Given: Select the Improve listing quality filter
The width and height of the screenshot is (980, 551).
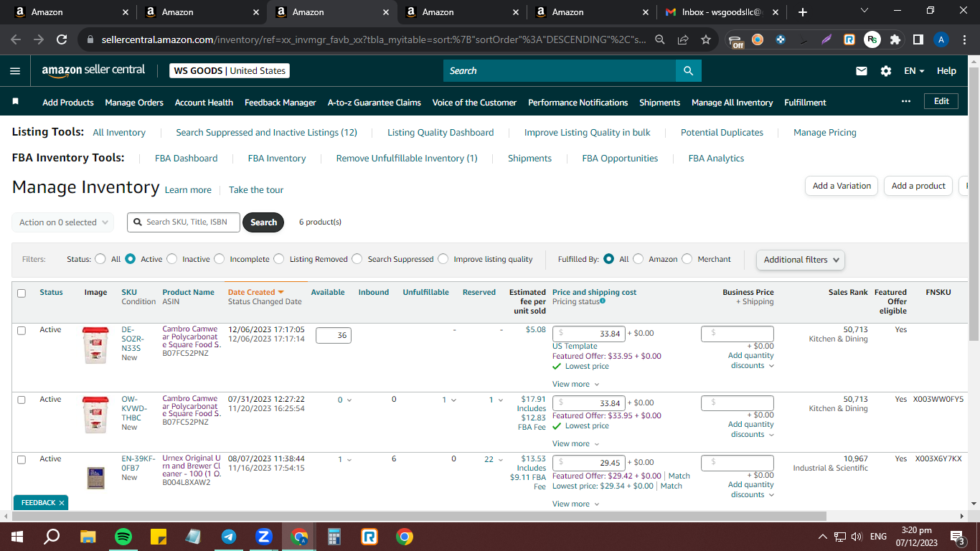Looking at the screenshot, I should click(x=443, y=259).
